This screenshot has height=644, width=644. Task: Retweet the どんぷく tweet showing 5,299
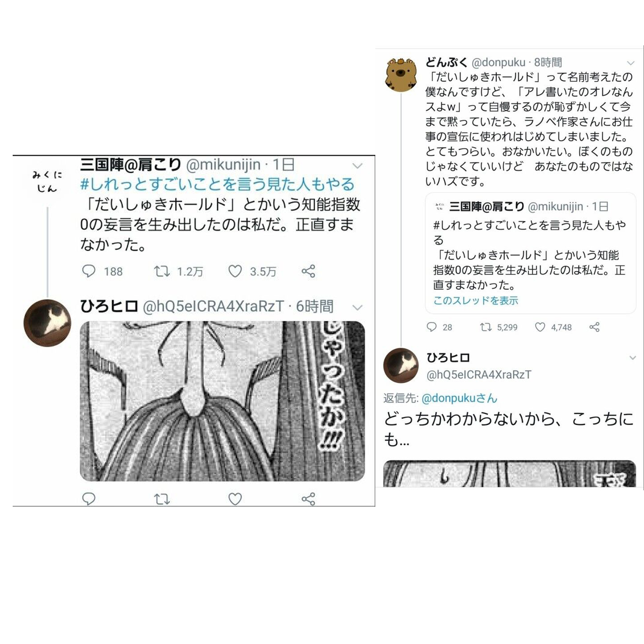486,327
